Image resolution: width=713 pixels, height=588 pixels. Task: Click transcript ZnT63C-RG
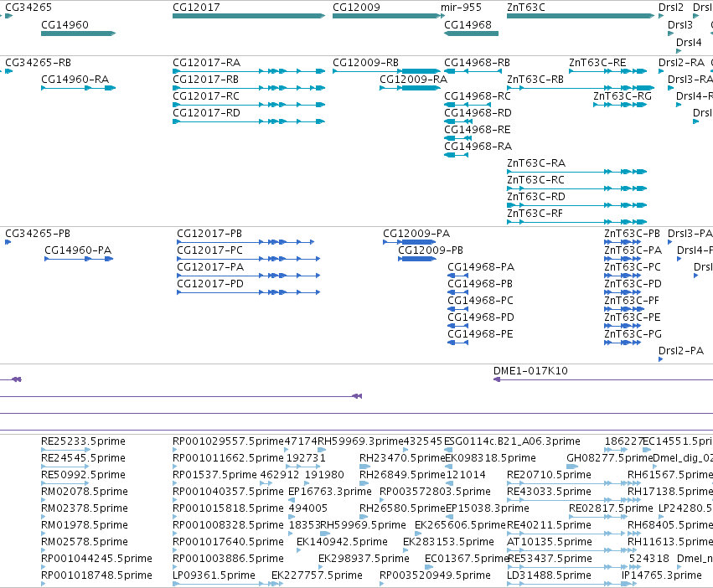coord(620,105)
